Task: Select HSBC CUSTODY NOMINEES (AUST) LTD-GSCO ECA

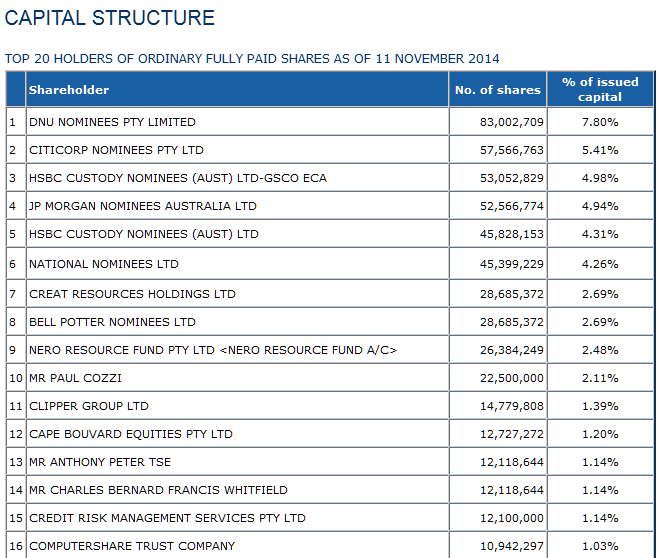Action: click(178, 178)
